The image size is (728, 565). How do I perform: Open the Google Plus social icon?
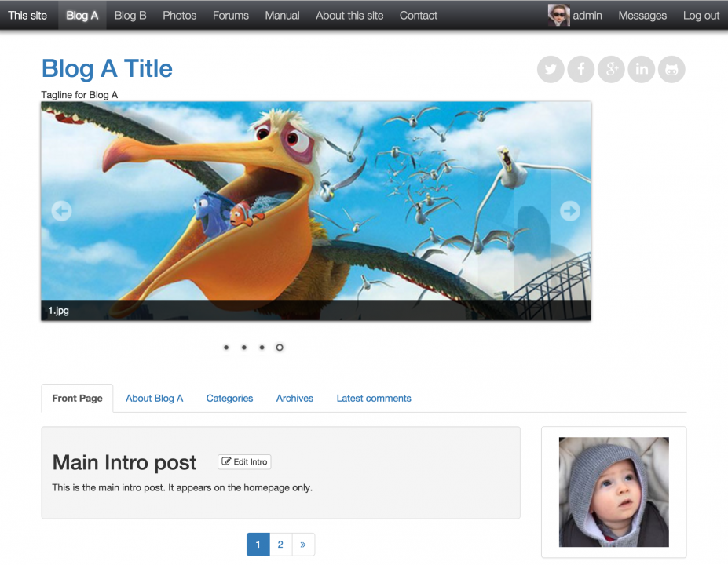[x=611, y=70]
